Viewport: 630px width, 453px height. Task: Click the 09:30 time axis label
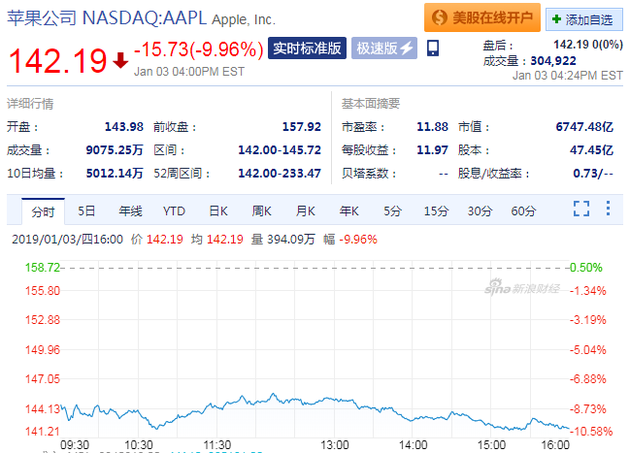click(74, 445)
